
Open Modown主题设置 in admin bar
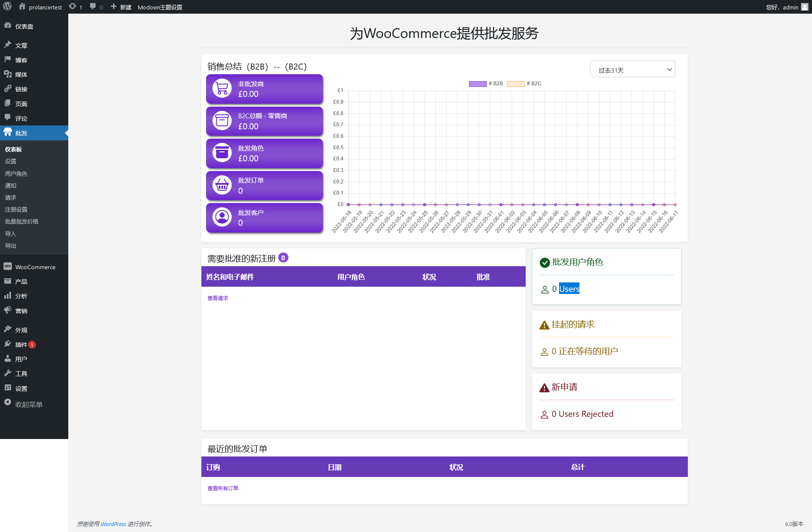(160, 7)
